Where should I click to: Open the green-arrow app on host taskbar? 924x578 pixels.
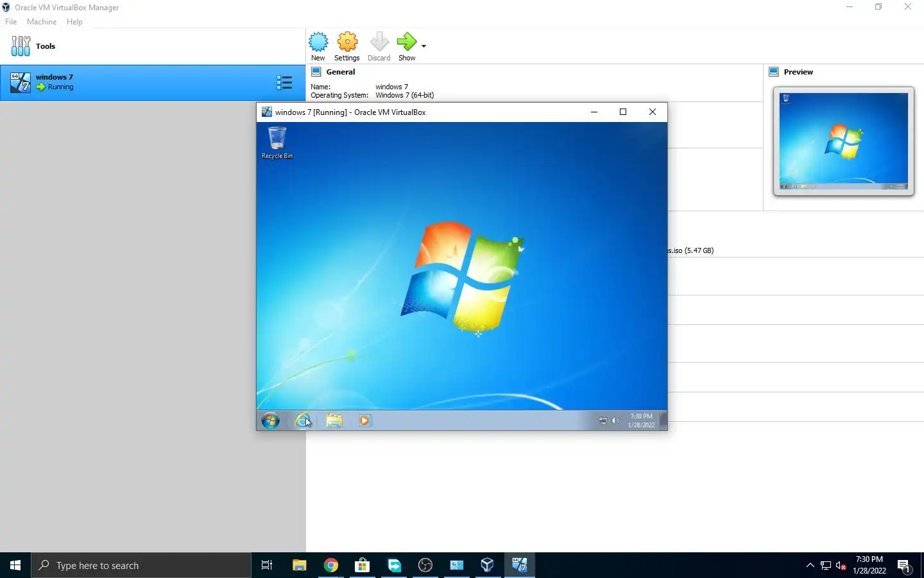[x=394, y=565]
